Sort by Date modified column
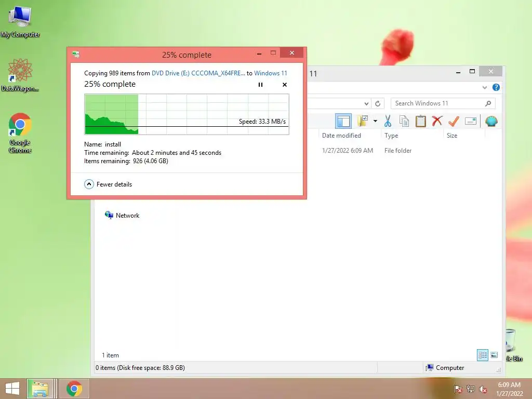 coord(341,136)
